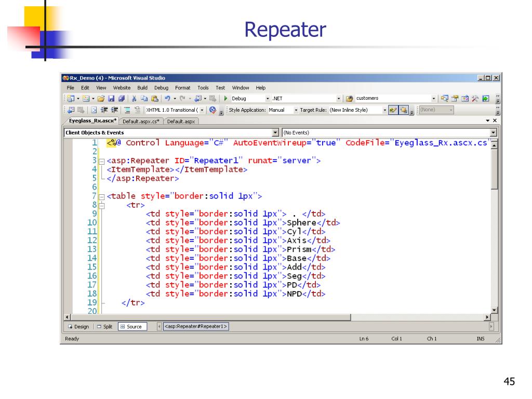Screen dimensions: 532x399
Task: Expand the (No Events) dropdown
Action: (494, 132)
